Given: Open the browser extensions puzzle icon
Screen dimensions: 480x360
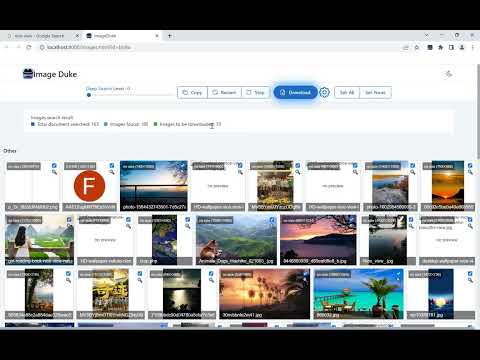Looking at the screenshot, I should click(x=441, y=47).
